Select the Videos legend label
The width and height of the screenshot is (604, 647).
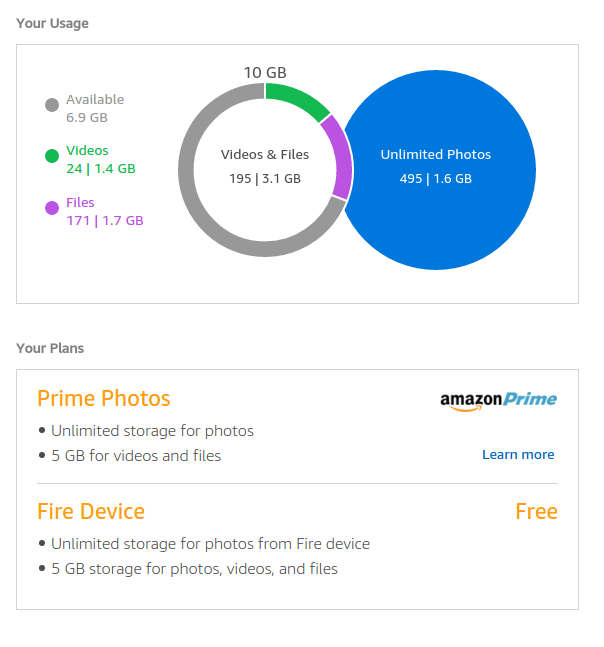pos(87,151)
